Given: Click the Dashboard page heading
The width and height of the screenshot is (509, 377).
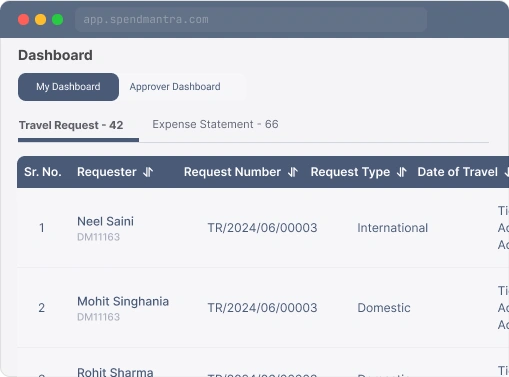Looking at the screenshot, I should [55, 55].
